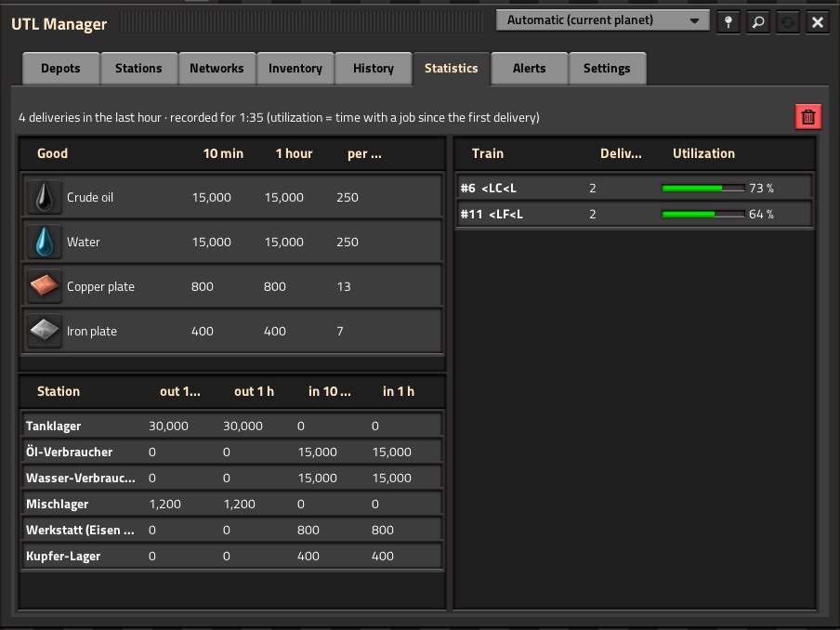Open the Alerts tab
840x630 pixels.
[x=530, y=69]
